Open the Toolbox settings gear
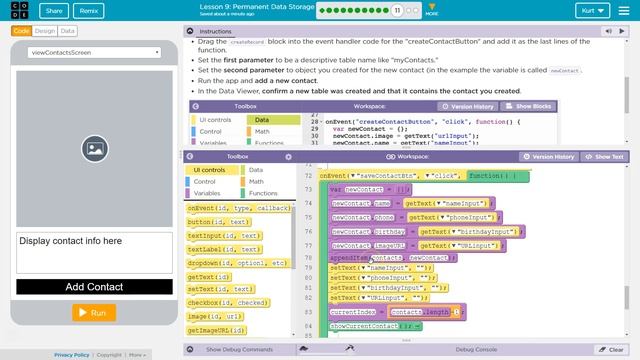 [x=288, y=157]
